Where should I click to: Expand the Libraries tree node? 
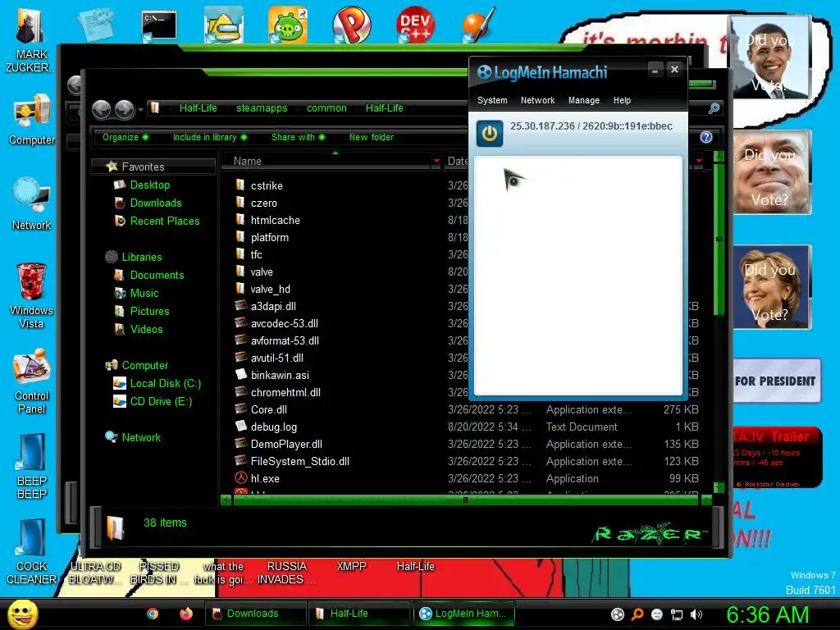click(141, 257)
